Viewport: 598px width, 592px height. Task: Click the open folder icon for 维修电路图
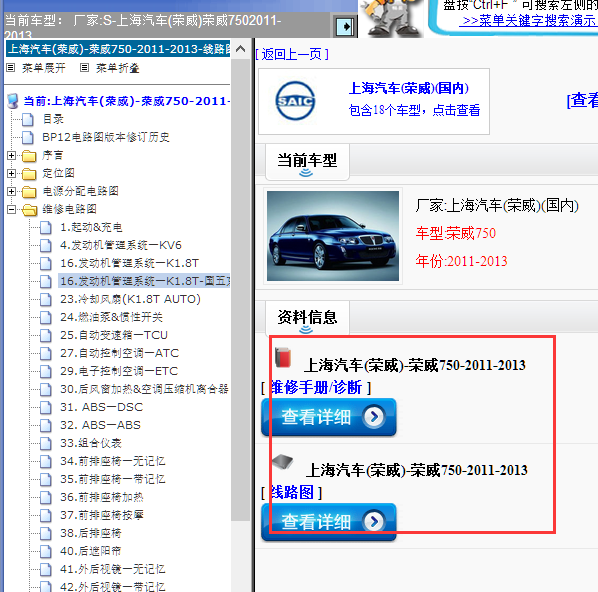[30, 209]
